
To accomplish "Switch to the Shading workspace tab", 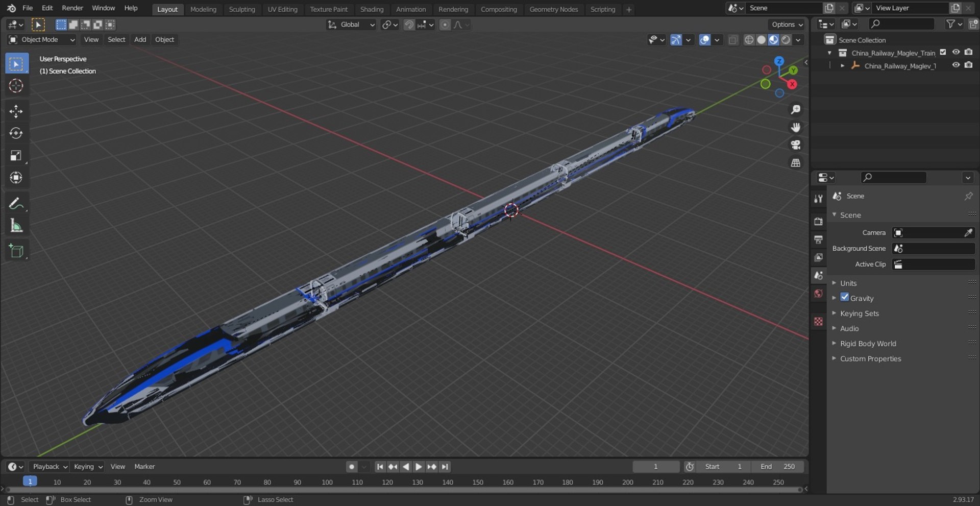I will pos(372,9).
